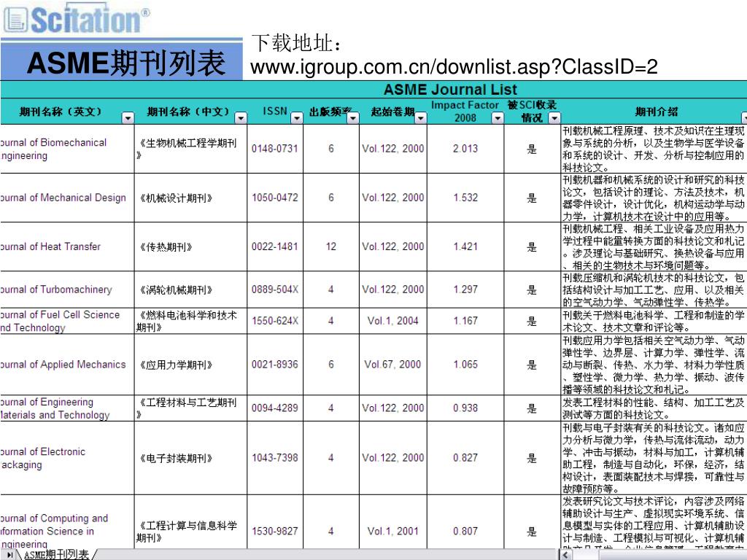Click ISSN cell 0148-0731
The image size is (747, 560).
click(275, 149)
